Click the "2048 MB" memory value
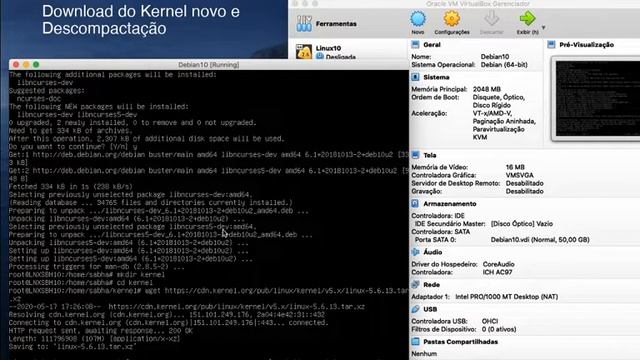Image resolution: width=640 pixels, height=360 pixels. 487,89
